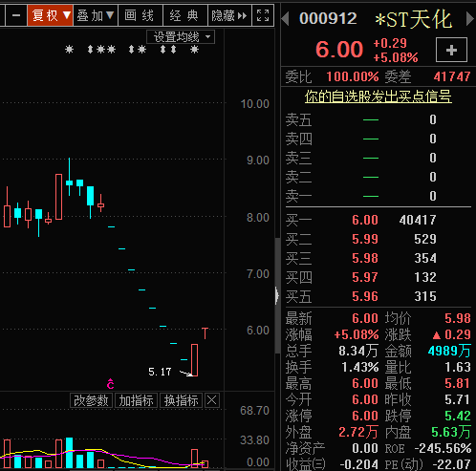This screenshot has width=476, height=471.
Task: Click the red T marker above last candle
Action: (205, 333)
